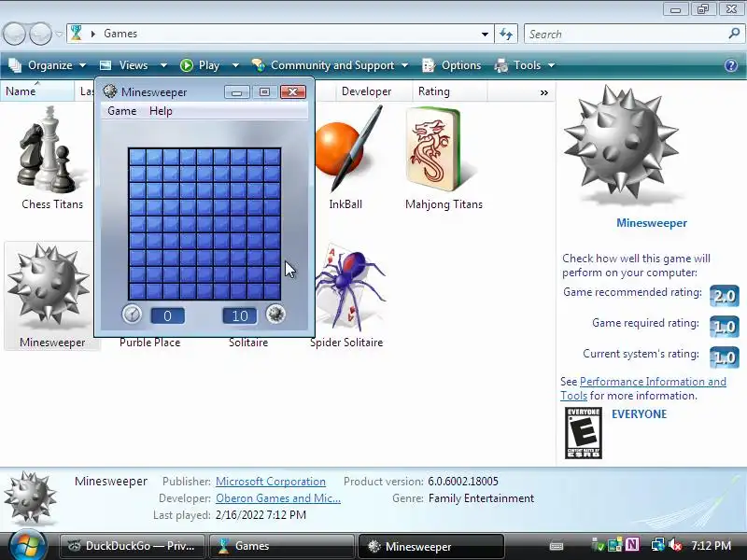Expand the Play button dropdown arrow
The width and height of the screenshot is (747, 560).
coord(235,65)
